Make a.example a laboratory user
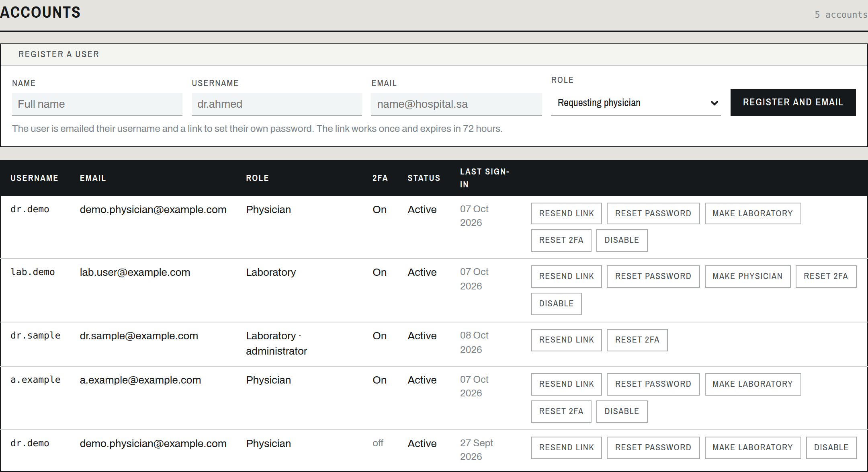Screen dimensions: 868x472 pos(753,384)
